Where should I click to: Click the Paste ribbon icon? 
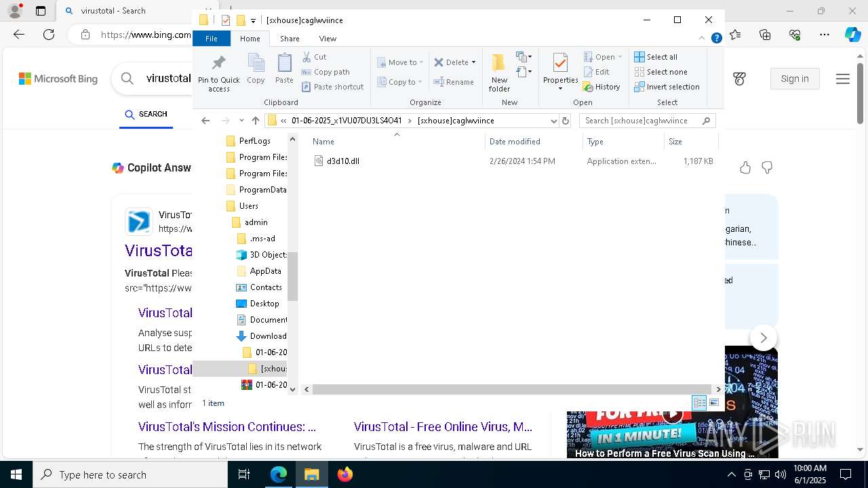(x=284, y=69)
